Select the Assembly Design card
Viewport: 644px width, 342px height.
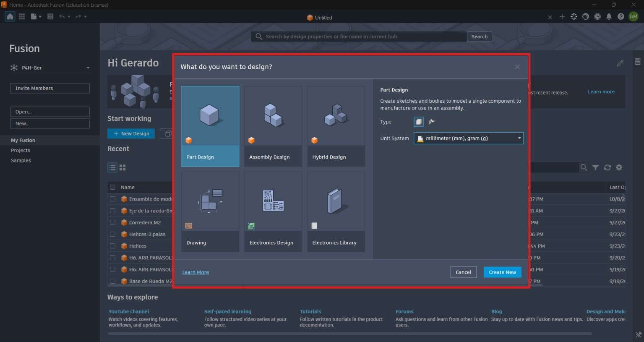click(273, 126)
